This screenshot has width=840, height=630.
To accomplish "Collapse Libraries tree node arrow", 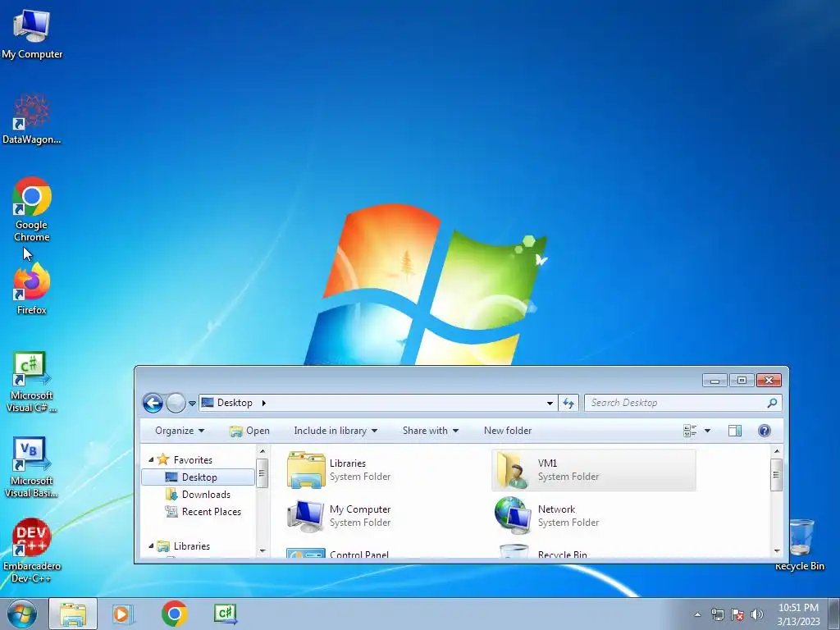I will [151, 546].
